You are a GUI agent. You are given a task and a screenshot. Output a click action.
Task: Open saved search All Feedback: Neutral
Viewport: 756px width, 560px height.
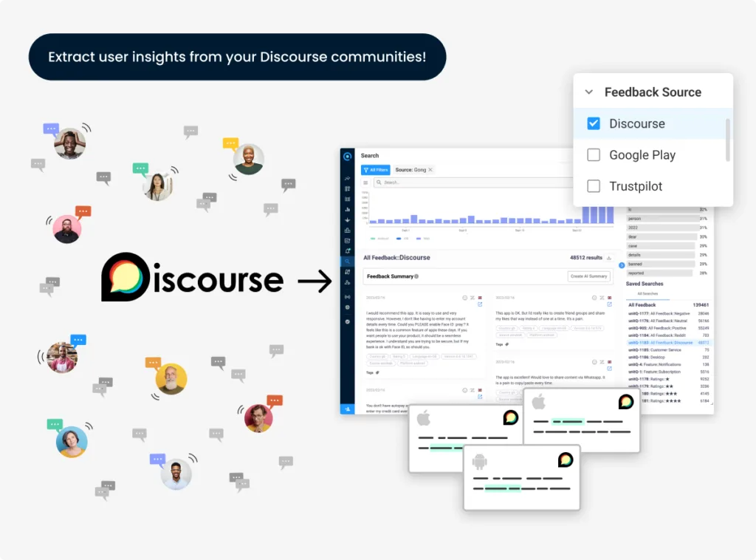pyautogui.click(x=667, y=321)
